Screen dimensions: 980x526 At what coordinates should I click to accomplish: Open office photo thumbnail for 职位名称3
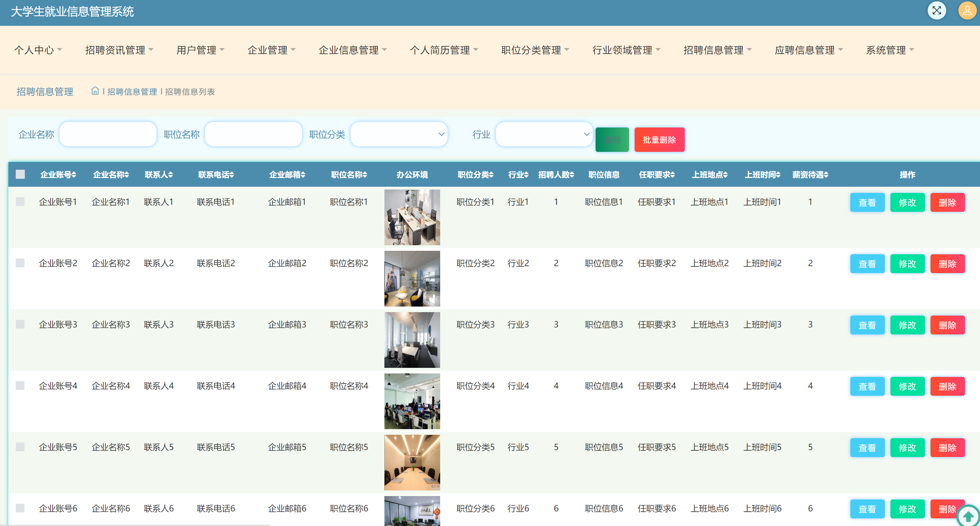click(412, 340)
